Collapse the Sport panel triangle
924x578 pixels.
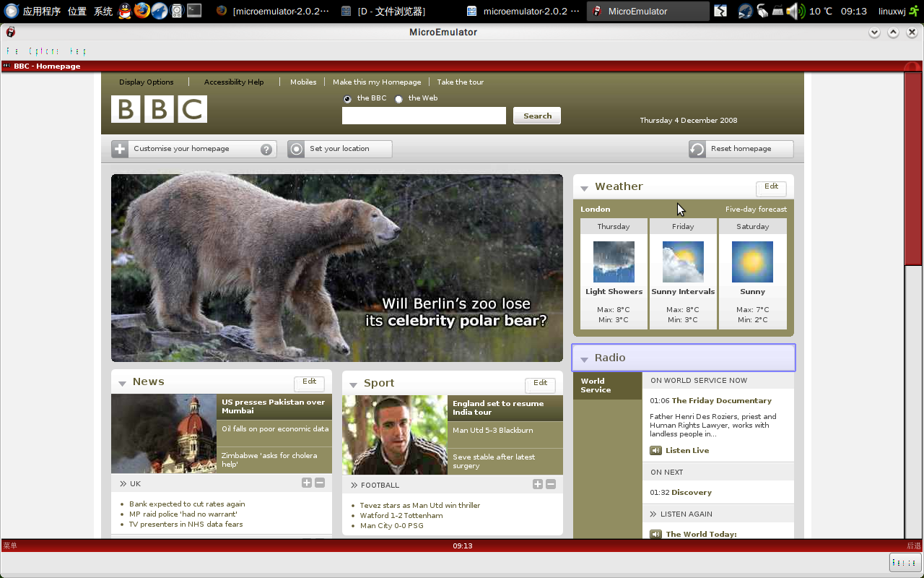[353, 384]
